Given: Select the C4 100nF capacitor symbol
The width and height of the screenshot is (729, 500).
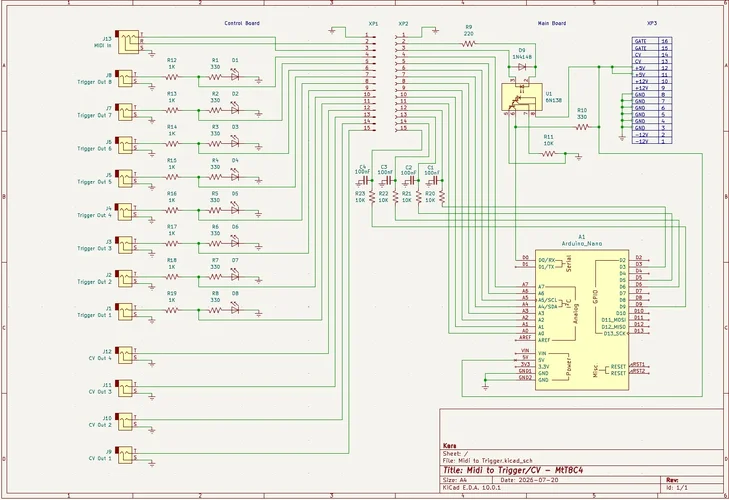Looking at the screenshot, I should 363,180.
